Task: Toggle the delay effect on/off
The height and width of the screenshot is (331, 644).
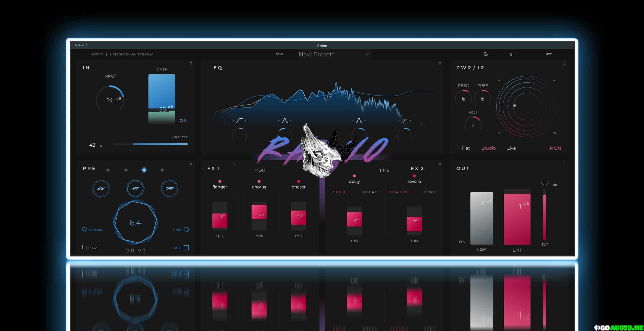Action: 354,176
